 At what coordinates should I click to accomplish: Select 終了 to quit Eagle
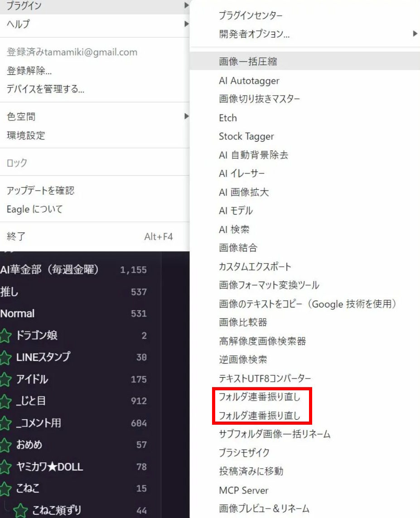pos(16,236)
